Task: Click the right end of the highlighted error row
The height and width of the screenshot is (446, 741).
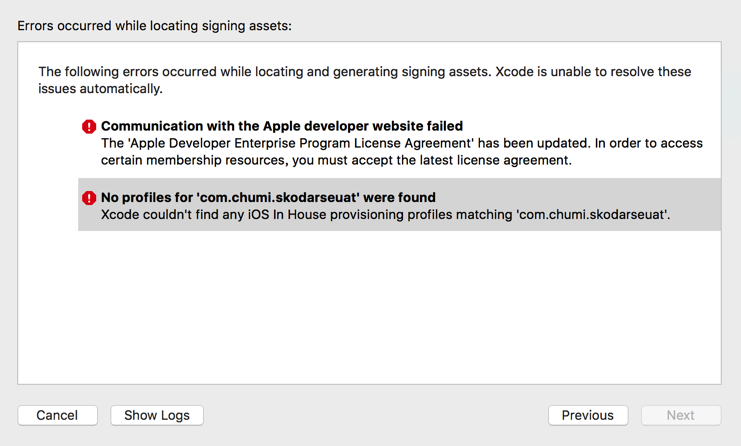Action: [705, 205]
